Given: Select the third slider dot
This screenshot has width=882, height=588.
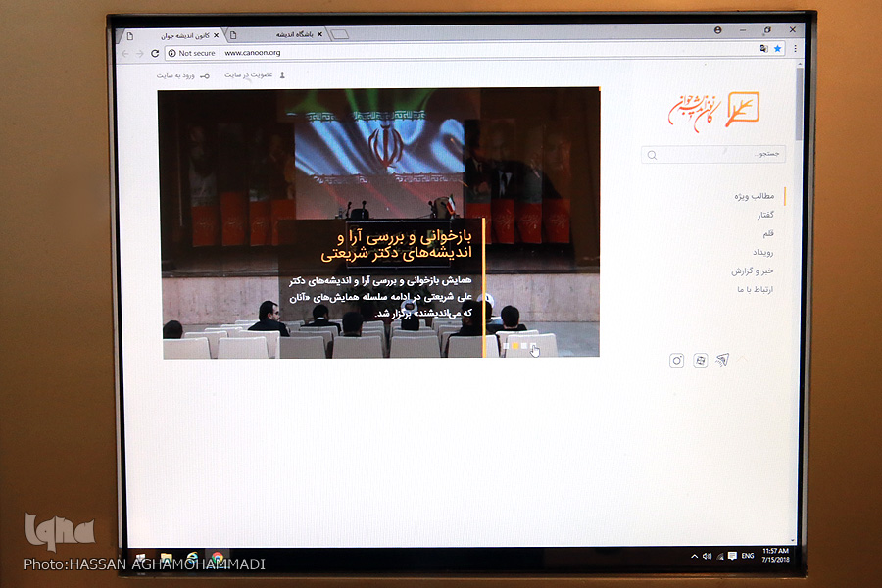Looking at the screenshot, I should click(524, 346).
